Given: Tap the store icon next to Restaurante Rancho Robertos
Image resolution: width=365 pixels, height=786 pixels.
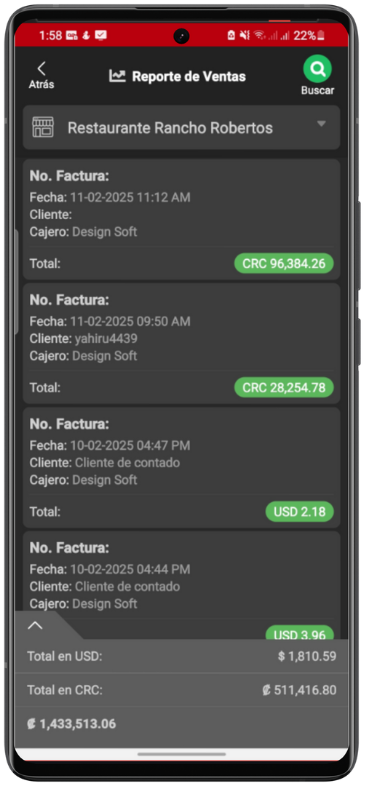Looking at the screenshot, I should point(43,127).
